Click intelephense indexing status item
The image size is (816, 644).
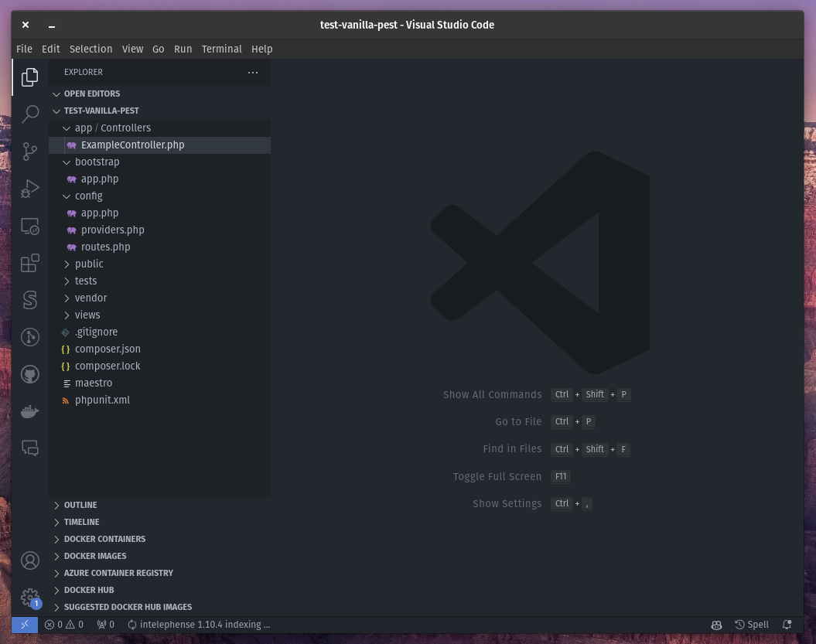(199, 625)
